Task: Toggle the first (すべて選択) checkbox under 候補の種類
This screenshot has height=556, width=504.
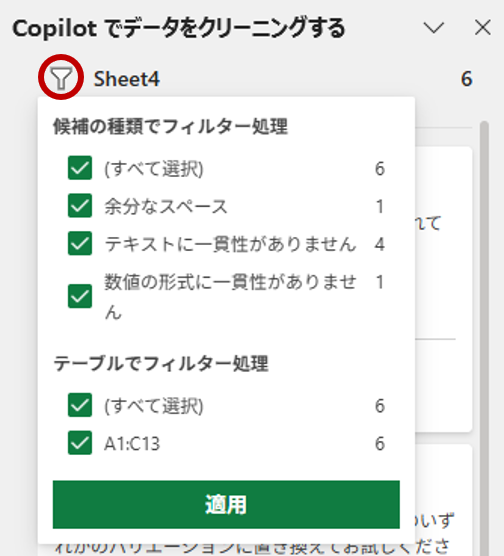Action: click(x=80, y=168)
